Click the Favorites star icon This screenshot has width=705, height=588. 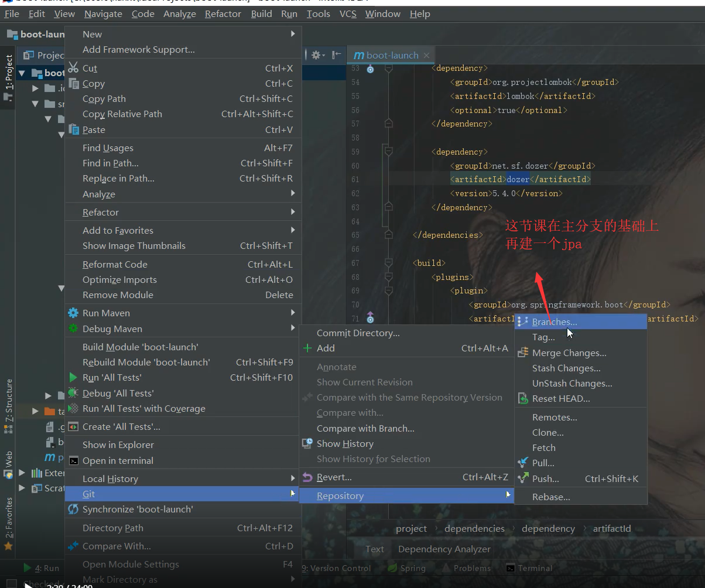(x=8, y=546)
